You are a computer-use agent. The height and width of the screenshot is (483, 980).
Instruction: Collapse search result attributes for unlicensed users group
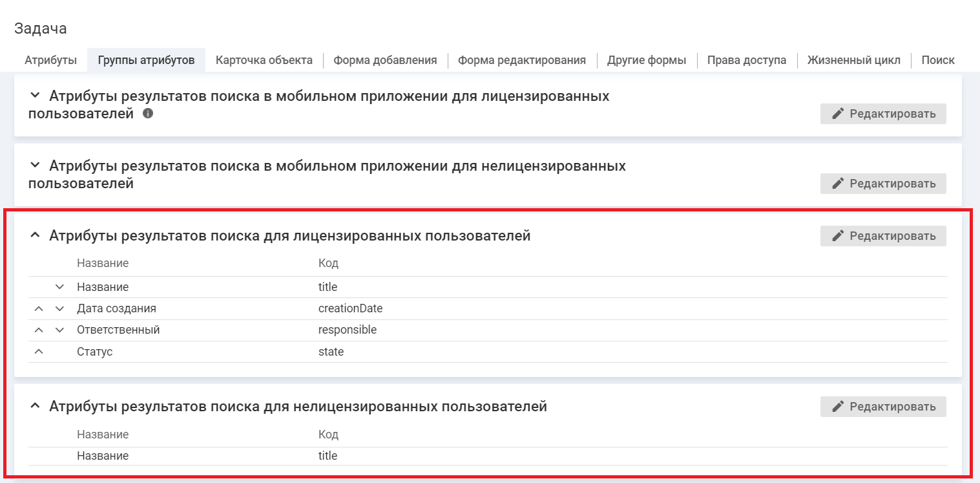click(x=36, y=407)
